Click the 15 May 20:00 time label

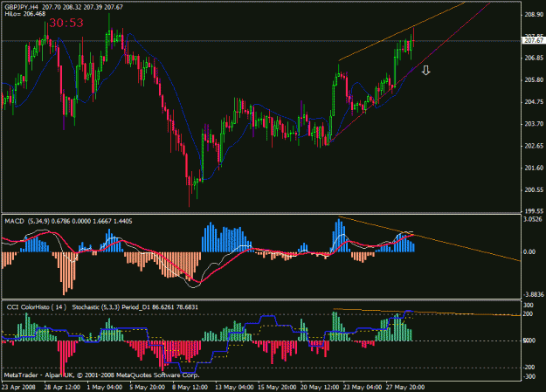tap(277, 387)
